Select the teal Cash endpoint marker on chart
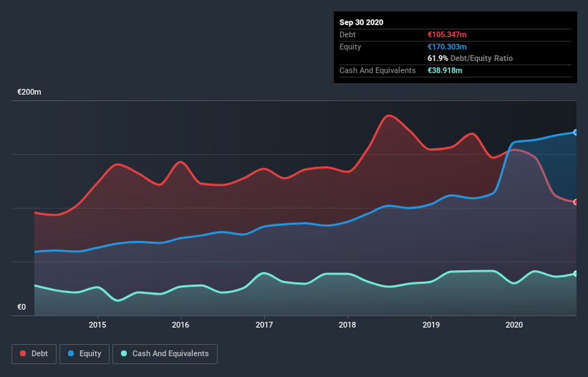 [576, 274]
